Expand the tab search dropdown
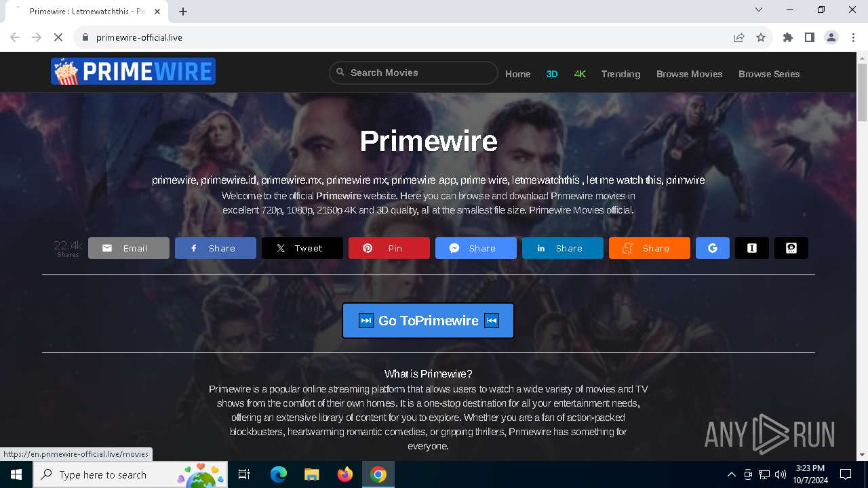 tap(759, 9)
